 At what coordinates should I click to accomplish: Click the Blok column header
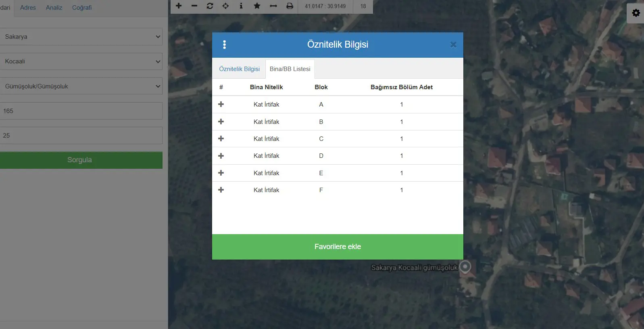click(x=321, y=87)
